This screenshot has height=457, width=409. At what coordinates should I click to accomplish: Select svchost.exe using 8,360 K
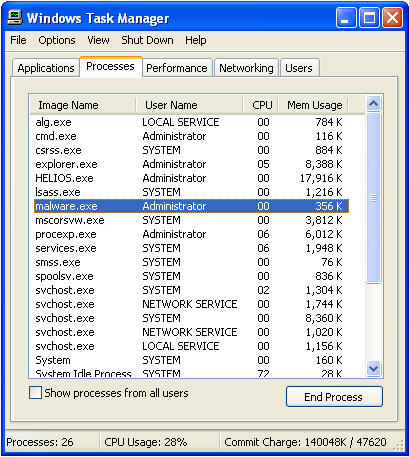pyautogui.click(x=191, y=318)
